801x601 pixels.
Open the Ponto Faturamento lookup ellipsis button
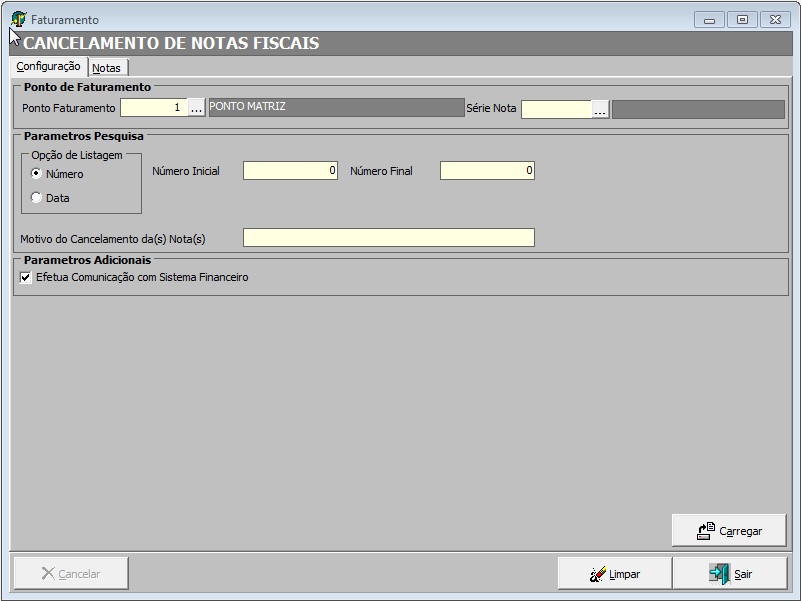[197, 108]
